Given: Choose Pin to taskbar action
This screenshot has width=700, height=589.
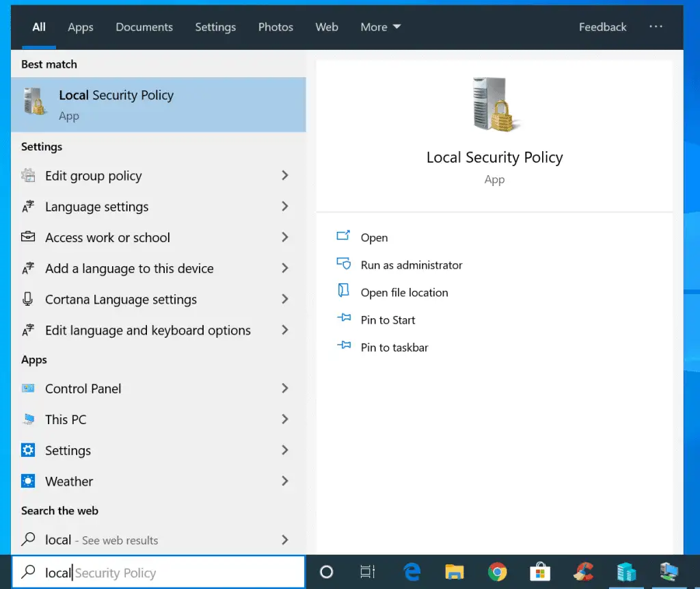Looking at the screenshot, I should 394,348.
